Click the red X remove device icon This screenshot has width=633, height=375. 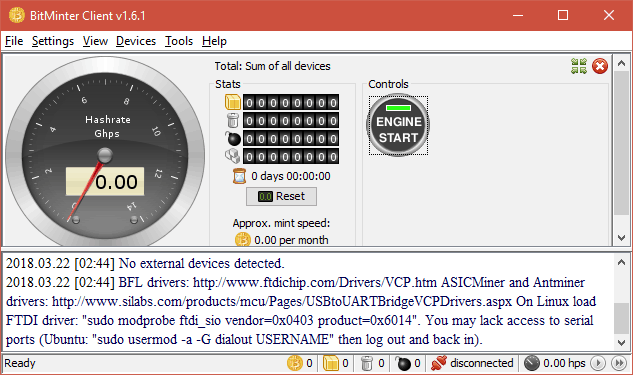(x=600, y=66)
